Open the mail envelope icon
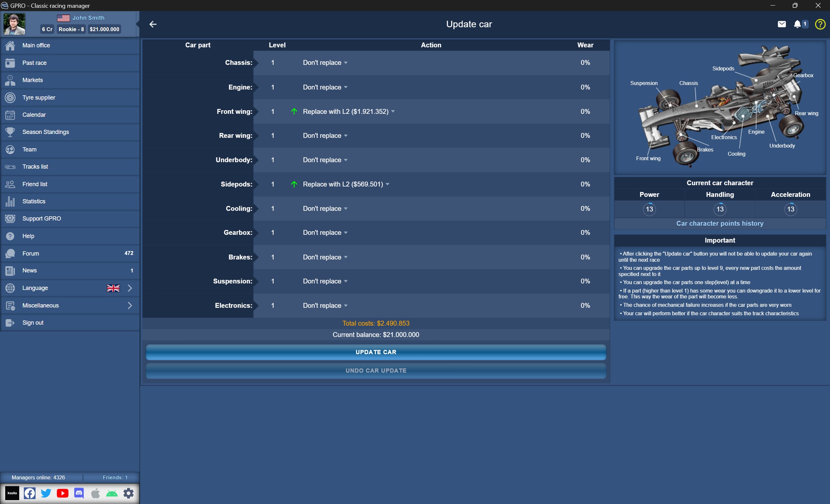Screen dimensions: 830x504 point(781,24)
